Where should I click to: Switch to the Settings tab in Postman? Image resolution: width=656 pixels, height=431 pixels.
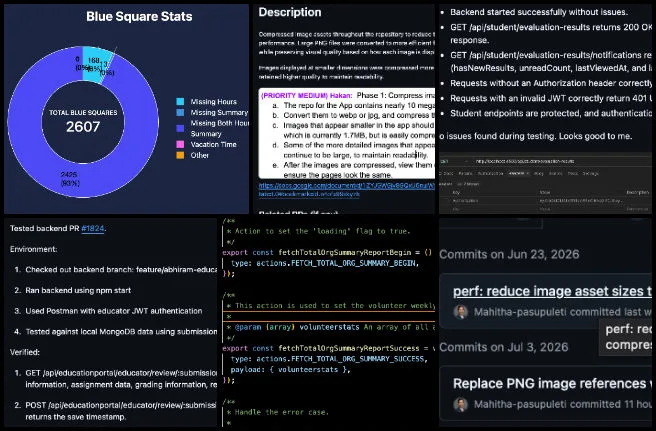(x=591, y=173)
